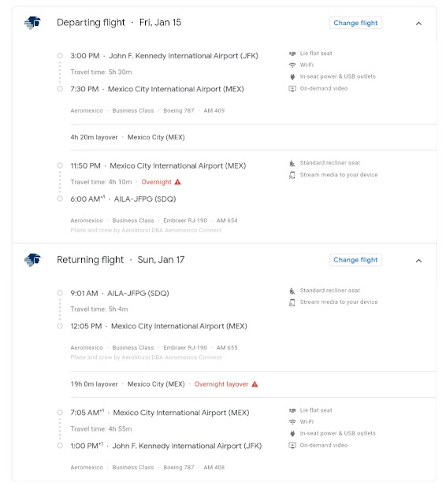Change the departing flight on Fri, Jan 15
The width and height of the screenshot is (446, 504).
point(355,23)
